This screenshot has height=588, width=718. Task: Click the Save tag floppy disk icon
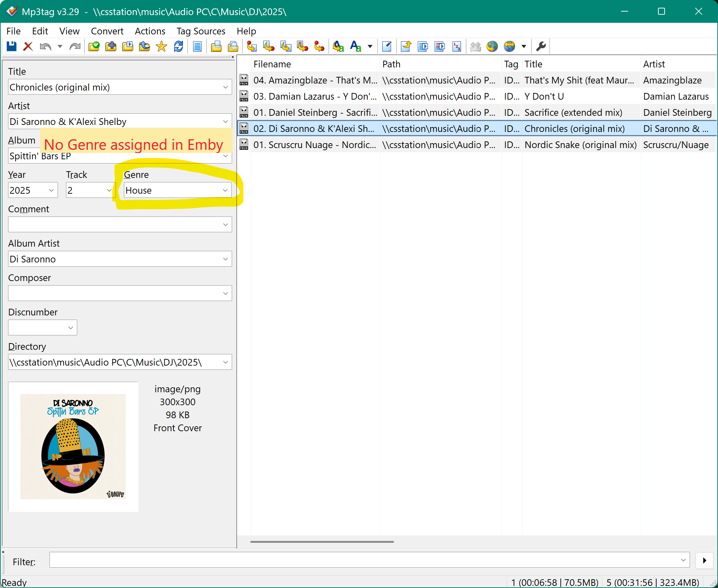(x=12, y=46)
